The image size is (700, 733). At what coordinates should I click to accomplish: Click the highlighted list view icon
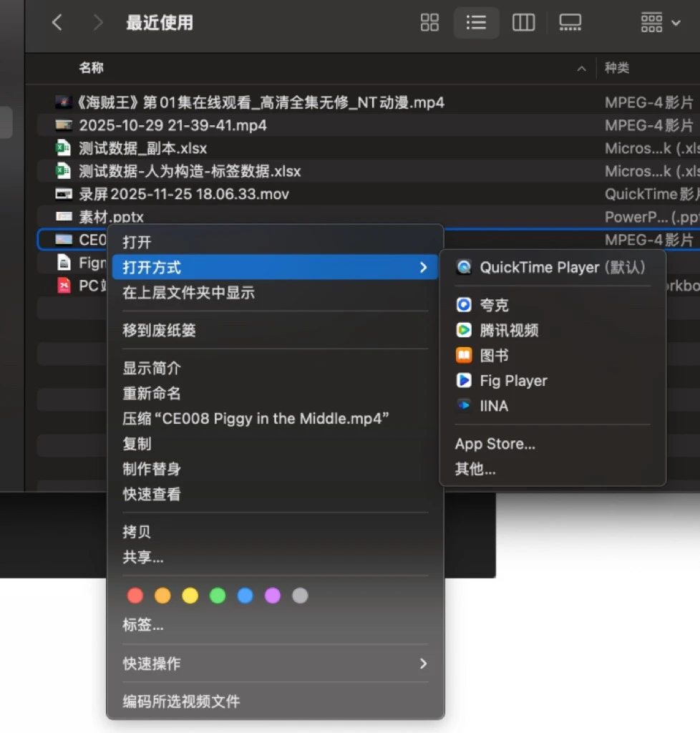pos(476,22)
